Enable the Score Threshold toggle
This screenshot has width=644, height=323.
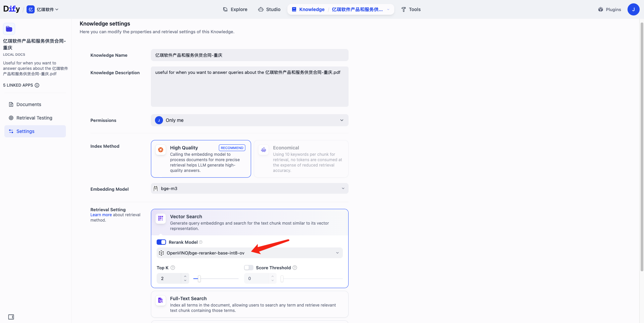[x=249, y=268]
